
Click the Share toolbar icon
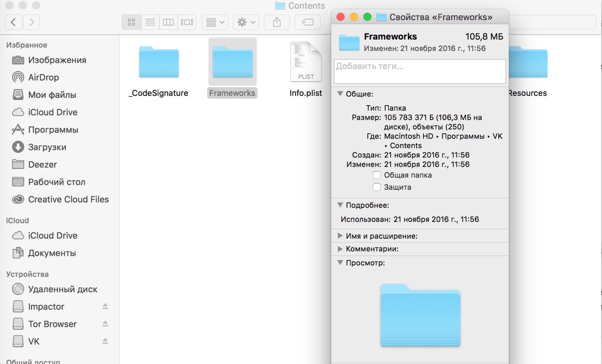point(277,22)
